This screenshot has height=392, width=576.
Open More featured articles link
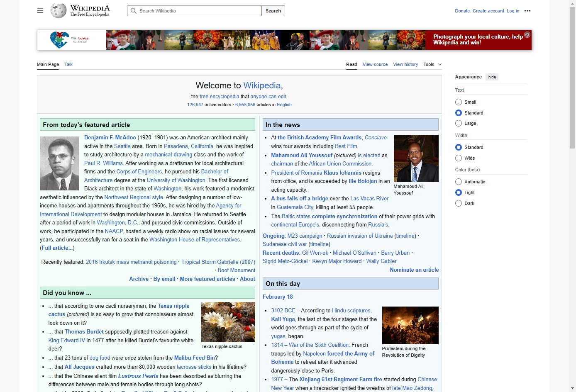tap(207, 279)
